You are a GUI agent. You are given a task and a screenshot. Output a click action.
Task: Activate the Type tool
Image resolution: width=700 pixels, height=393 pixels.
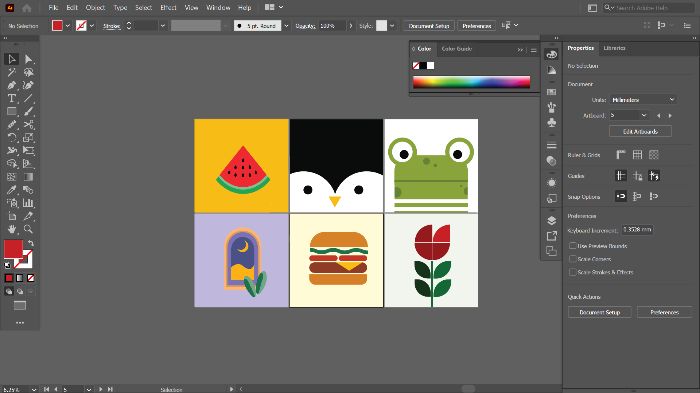pyautogui.click(x=12, y=98)
